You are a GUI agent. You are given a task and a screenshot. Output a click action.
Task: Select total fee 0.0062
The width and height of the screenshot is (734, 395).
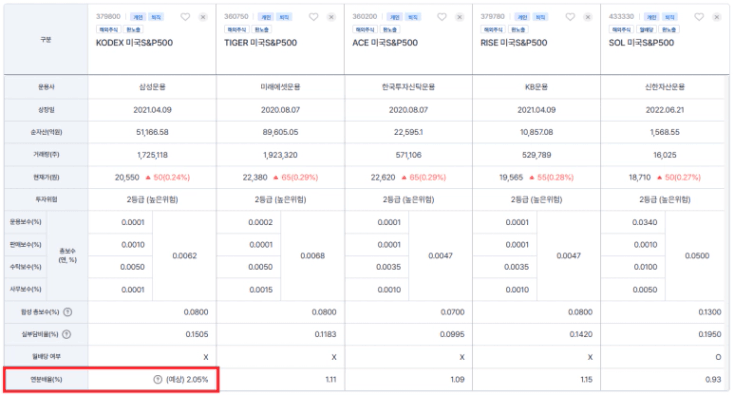[184, 256]
